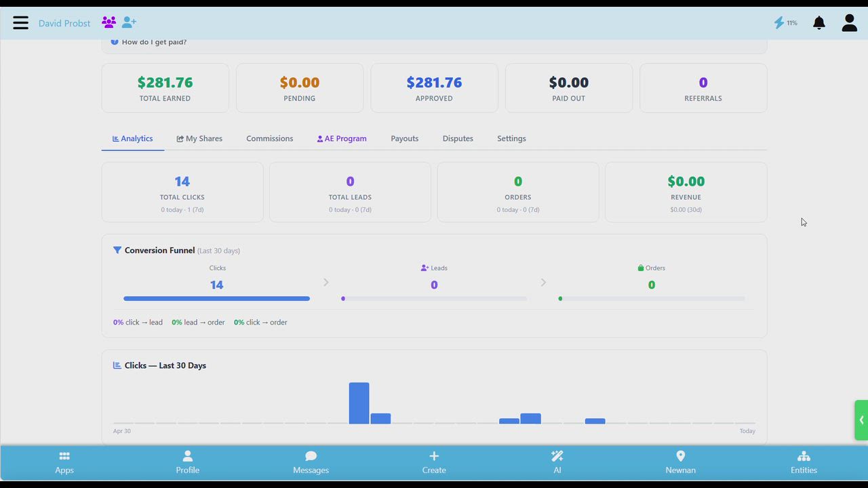Screen dimensions: 868x488
Task: Click the Conversion Funnel filter icon
Action: point(117,250)
